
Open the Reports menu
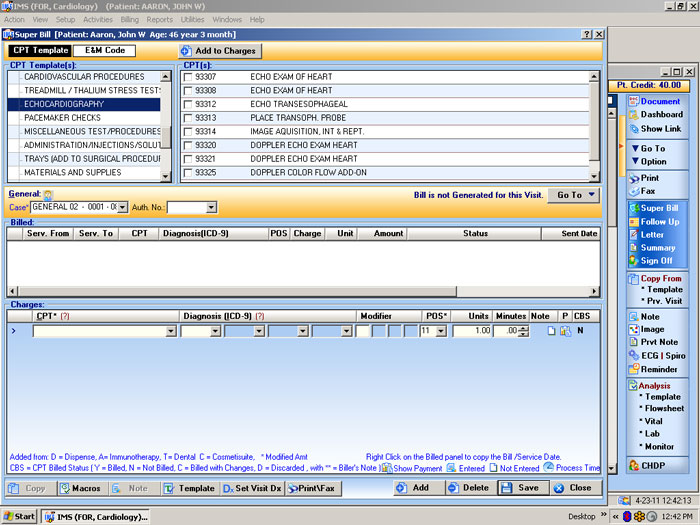(x=159, y=20)
